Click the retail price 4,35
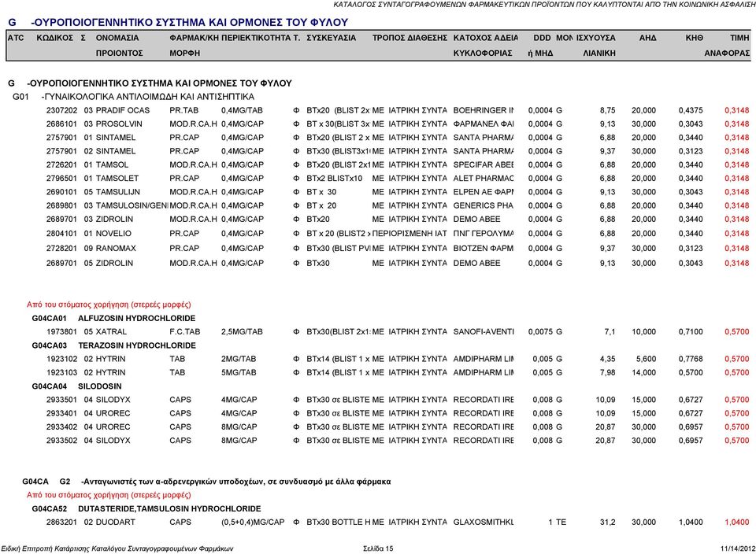 [x=607, y=359]
